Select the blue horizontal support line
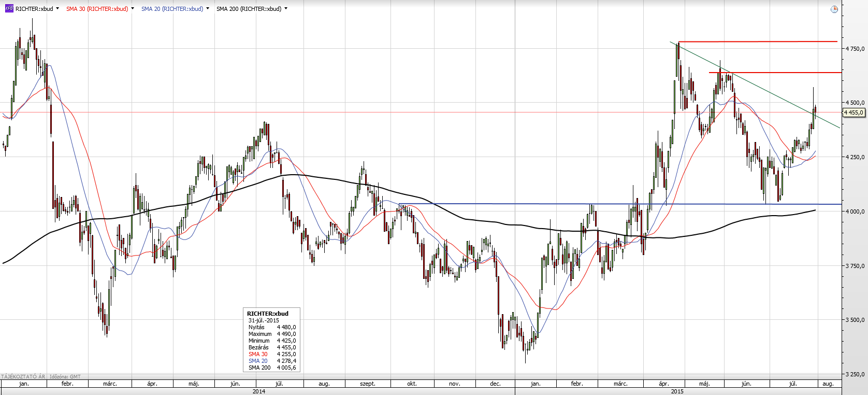The width and height of the screenshot is (868, 395). (620, 204)
